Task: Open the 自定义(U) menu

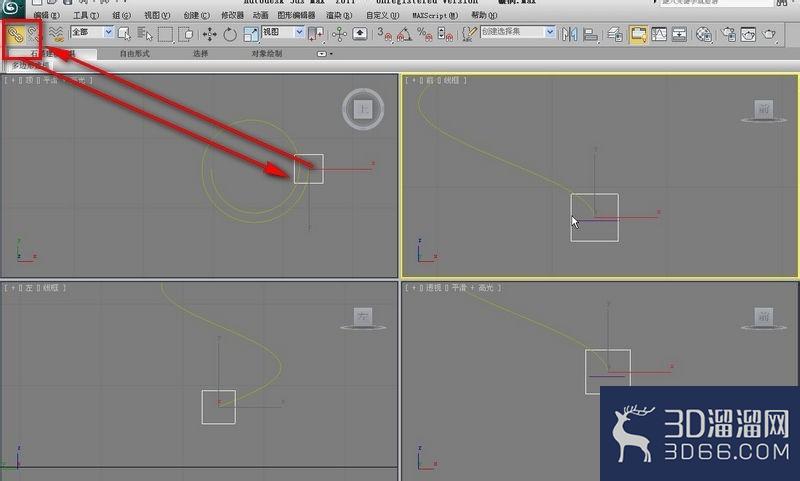Action: (x=382, y=15)
